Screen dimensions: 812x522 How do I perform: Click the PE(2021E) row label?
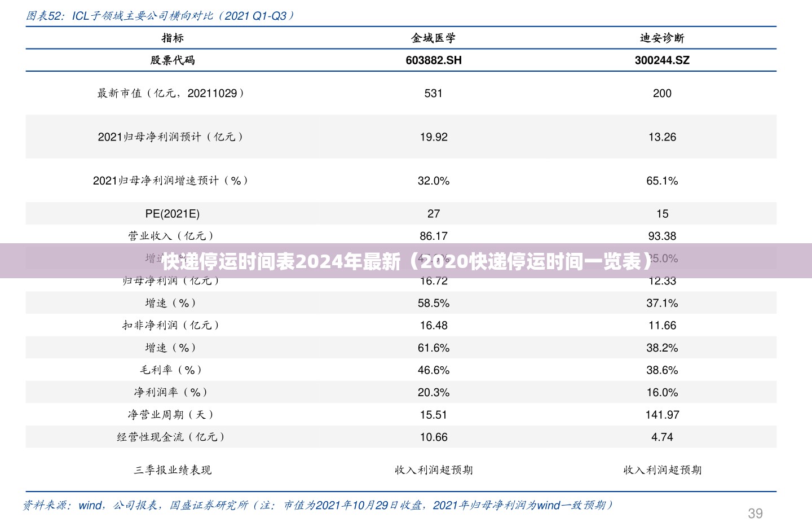[x=173, y=214]
